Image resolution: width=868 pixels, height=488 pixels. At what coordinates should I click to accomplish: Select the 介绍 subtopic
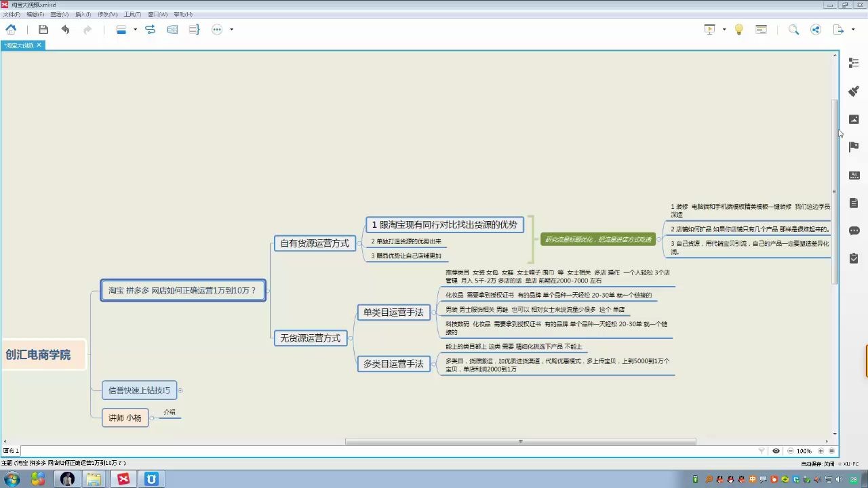(170, 412)
